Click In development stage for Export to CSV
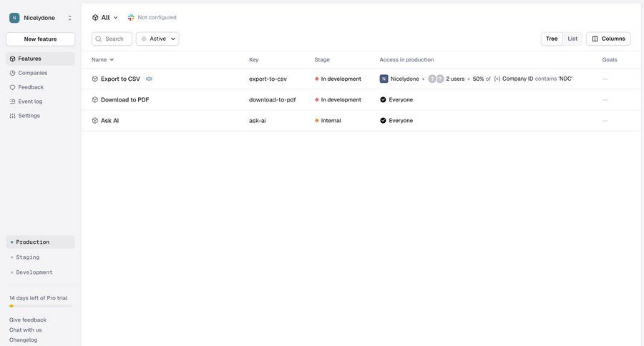Screen dimensions: 644x346 click(338, 79)
